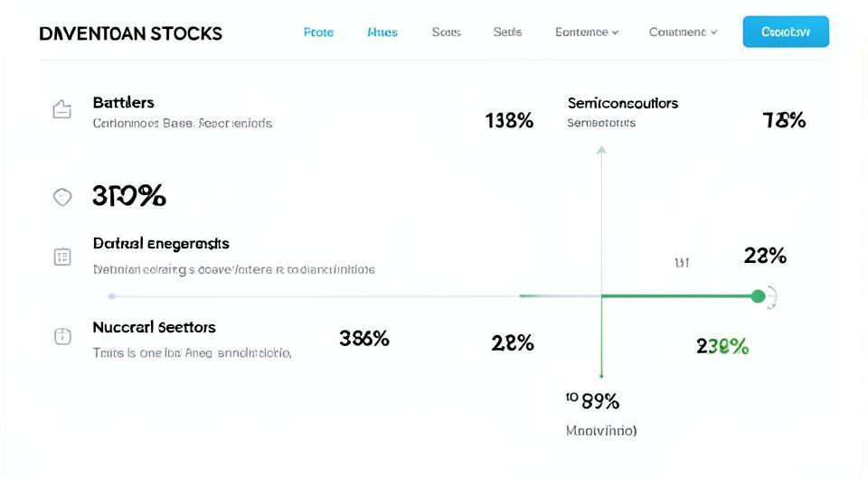Viewport: 868px width, 477px height.
Task: Switch to the Mues tab
Action: coord(382,32)
